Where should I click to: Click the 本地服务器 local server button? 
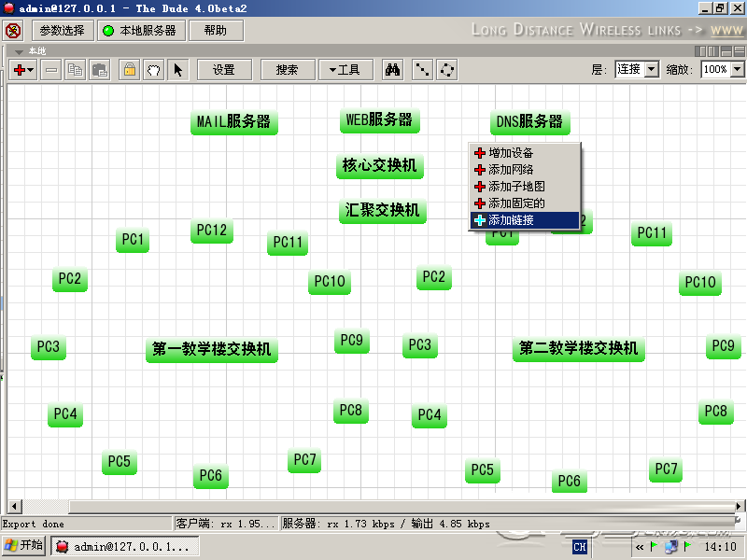click(x=142, y=31)
